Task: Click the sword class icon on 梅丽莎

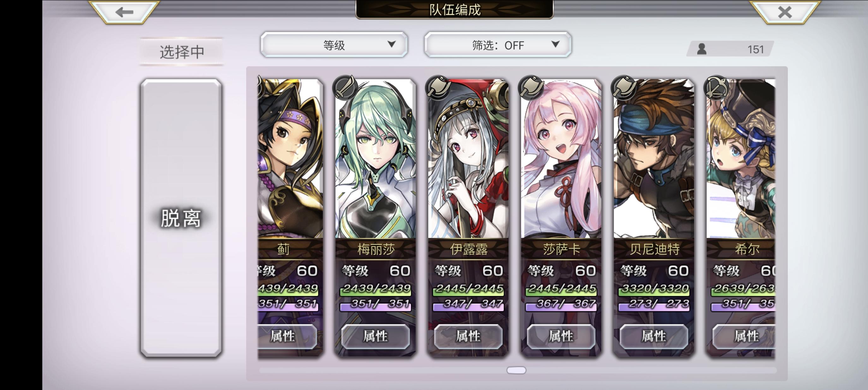Action: [x=345, y=88]
